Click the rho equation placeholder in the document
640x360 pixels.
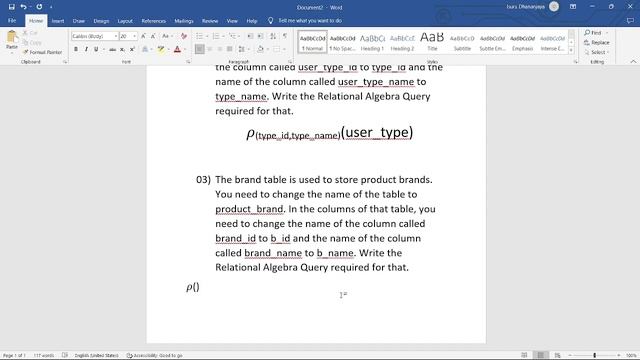tap(193, 287)
